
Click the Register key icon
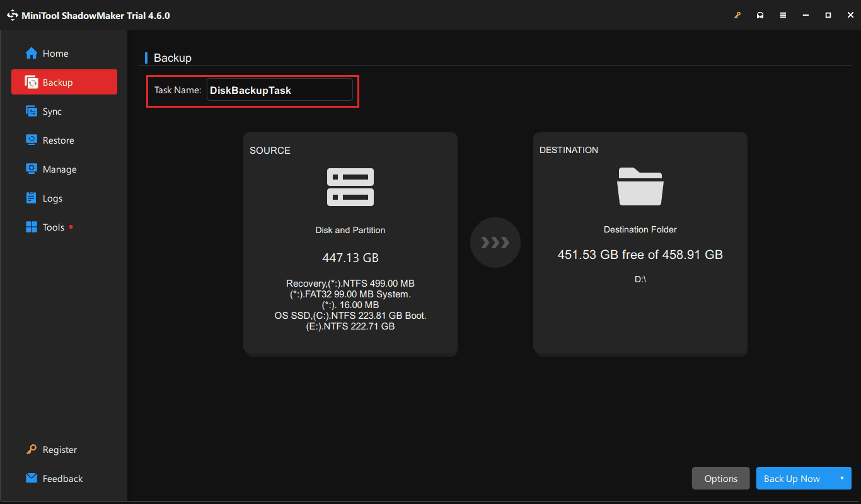(x=32, y=450)
